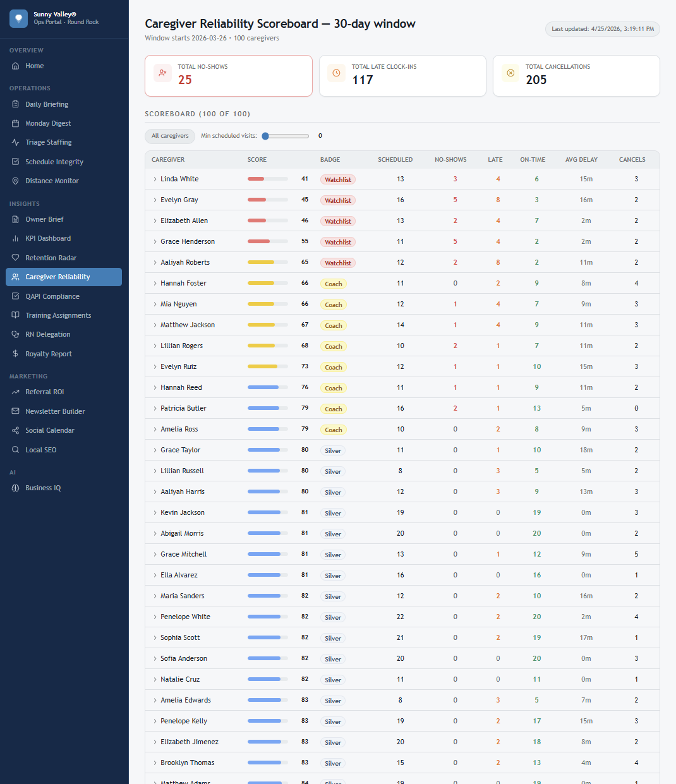
Task: Expand Grace Henderson's caregiver details
Action: (x=155, y=242)
